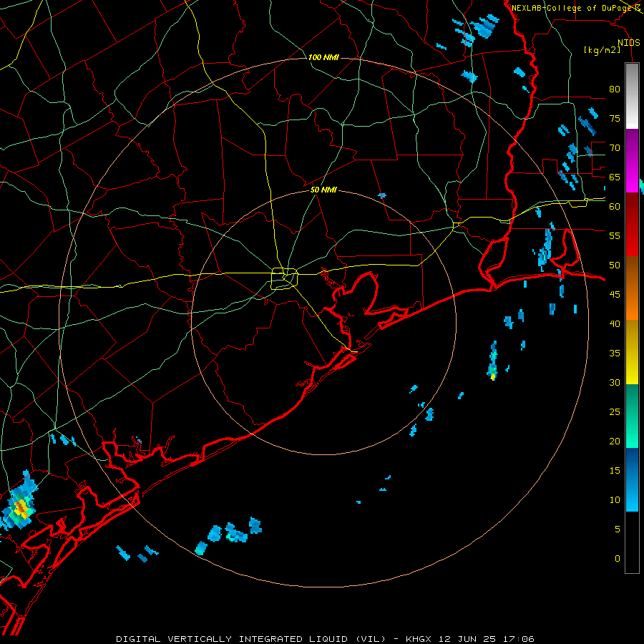
Task: Click the black bottom segment of the color scale
Action: coord(632,542)
